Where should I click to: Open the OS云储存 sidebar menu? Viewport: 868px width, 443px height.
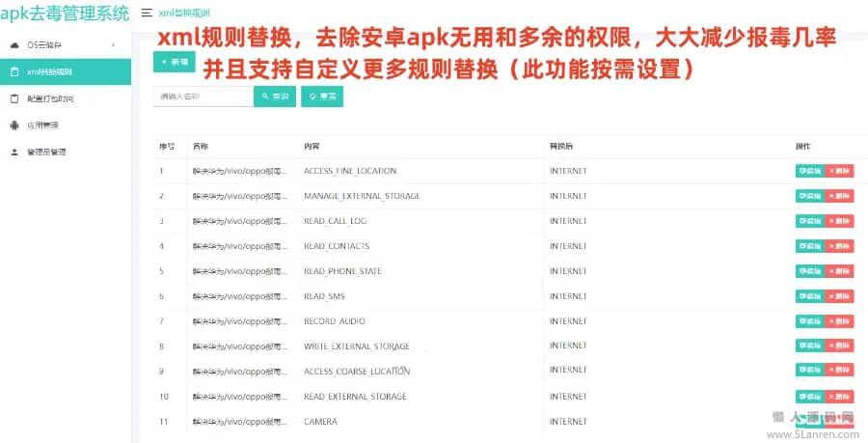click(66, 44)
